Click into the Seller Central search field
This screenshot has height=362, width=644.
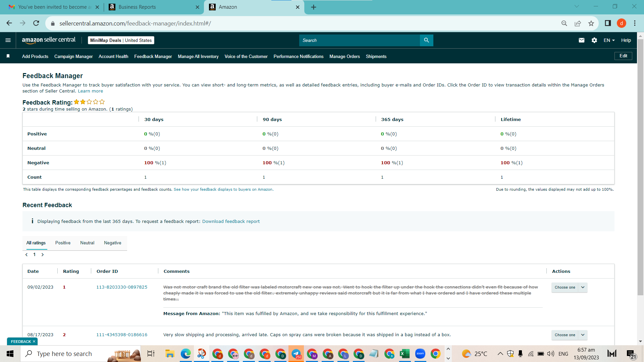tap(360, 40)
